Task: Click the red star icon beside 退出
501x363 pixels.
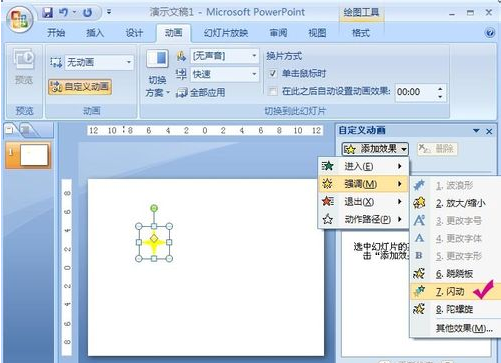Action: tap(328, 201)
